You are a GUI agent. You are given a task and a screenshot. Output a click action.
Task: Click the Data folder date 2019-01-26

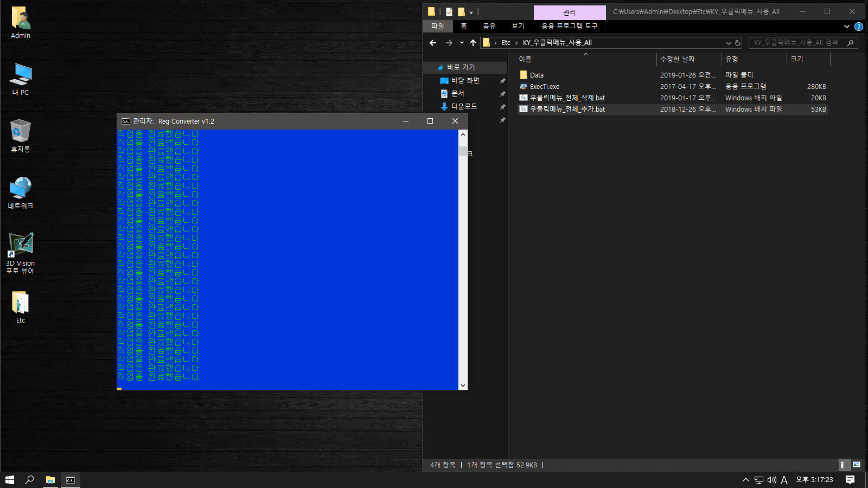coord(688,75)
